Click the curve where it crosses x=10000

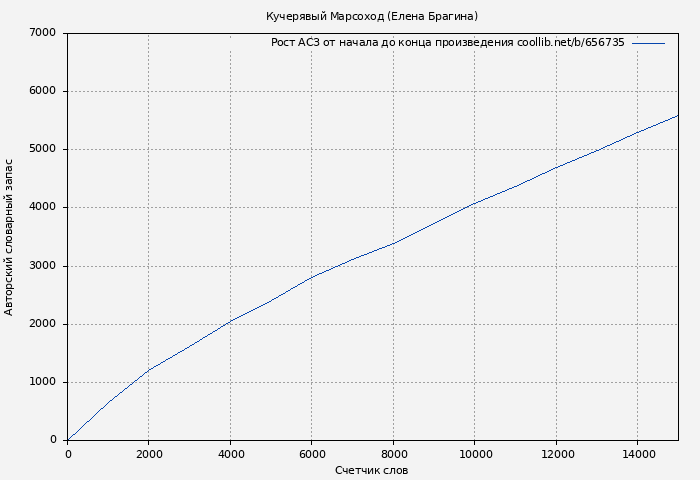[x=475, y=203]
